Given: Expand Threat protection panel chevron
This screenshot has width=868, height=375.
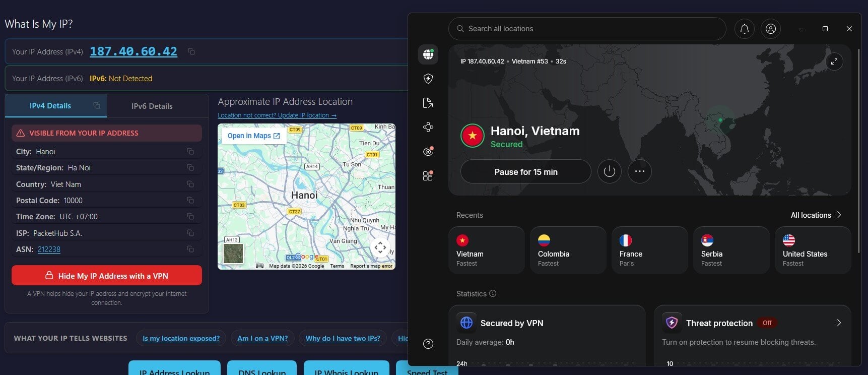Looking at the screenshot, I should pyautogui.click(x=839, y=323).
